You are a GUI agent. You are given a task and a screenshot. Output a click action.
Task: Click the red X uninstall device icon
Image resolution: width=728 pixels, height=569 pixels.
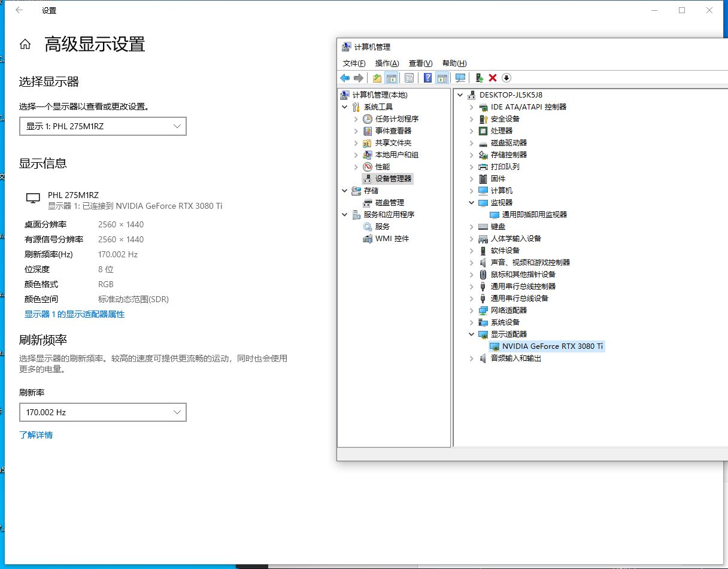(493, 78)
